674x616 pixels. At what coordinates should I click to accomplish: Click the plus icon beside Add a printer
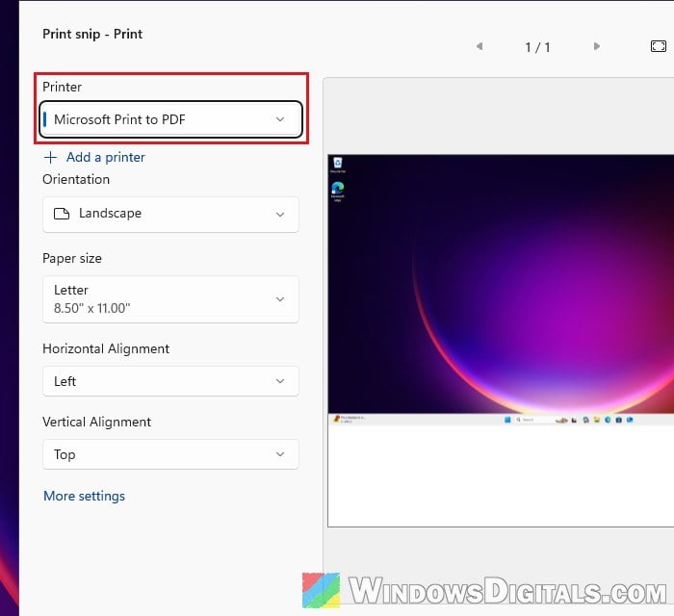pos(50,157)
